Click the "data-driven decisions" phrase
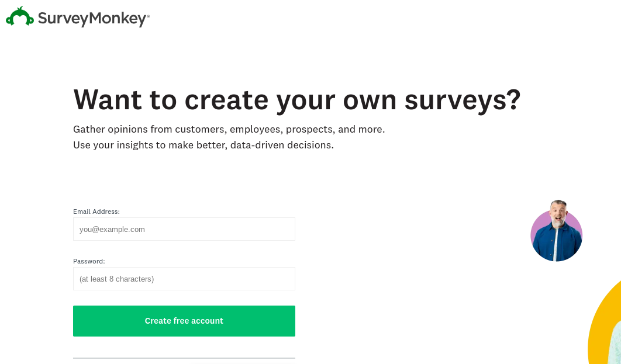 (282, 145)
